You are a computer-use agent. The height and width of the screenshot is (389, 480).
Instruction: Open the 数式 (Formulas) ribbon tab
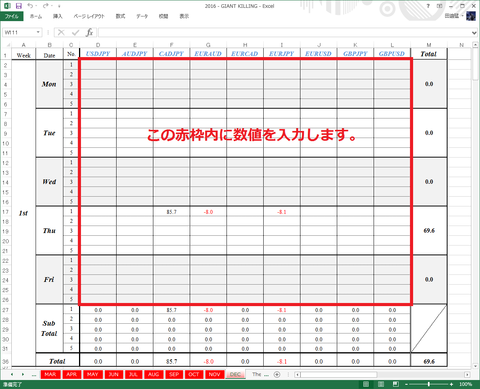(x=120, y=16)
